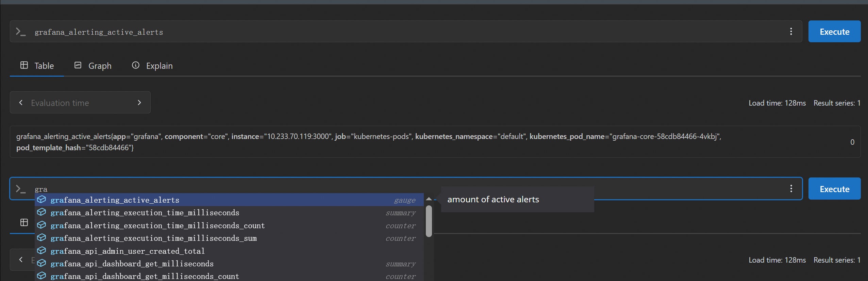Click cube icon beside execution_time_milliseconds_sum
Image resolution: width=868 pixels, height=281 pixels.
pos(41,237)
